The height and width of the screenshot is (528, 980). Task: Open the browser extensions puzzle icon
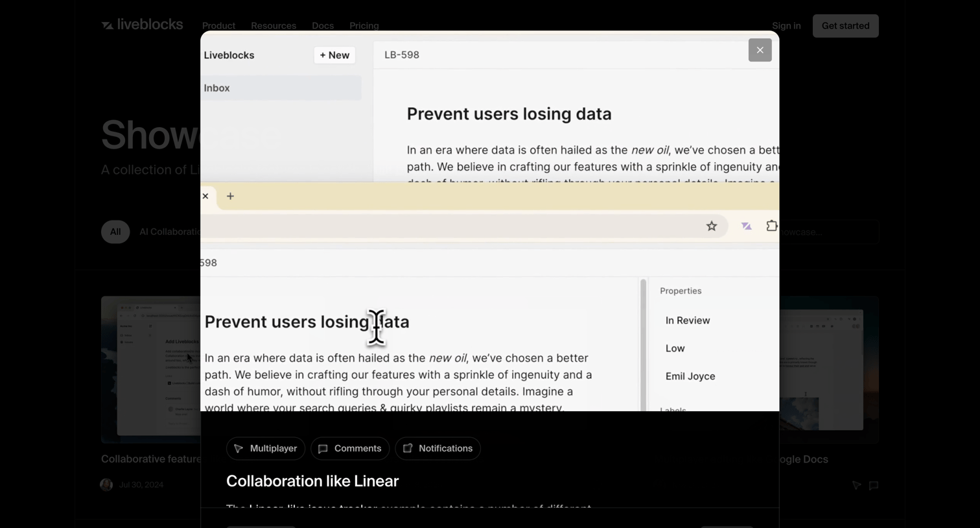tap(771, 226)
